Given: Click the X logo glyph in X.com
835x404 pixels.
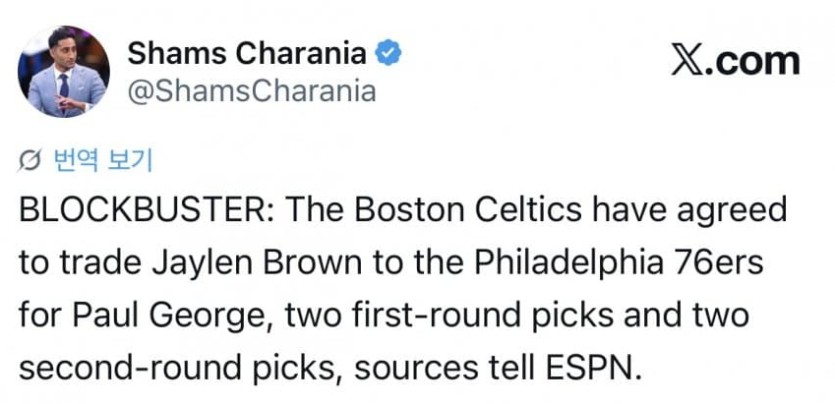Looking at the screenshot, I should tap(690, 62).
